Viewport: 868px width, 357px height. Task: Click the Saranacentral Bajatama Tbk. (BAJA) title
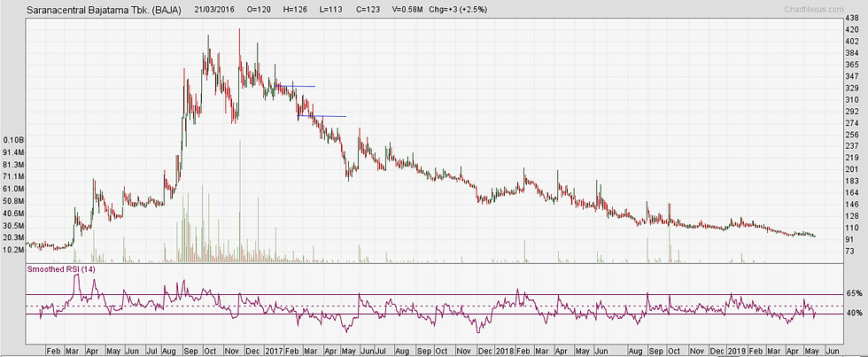point(105,10)
